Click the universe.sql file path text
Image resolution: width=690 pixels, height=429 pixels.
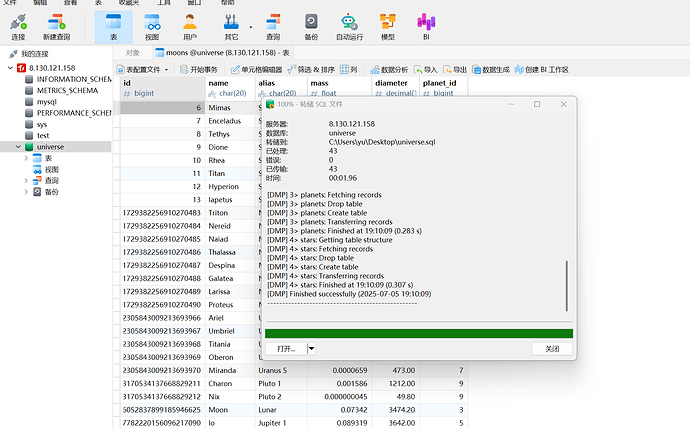pos(382,142)
